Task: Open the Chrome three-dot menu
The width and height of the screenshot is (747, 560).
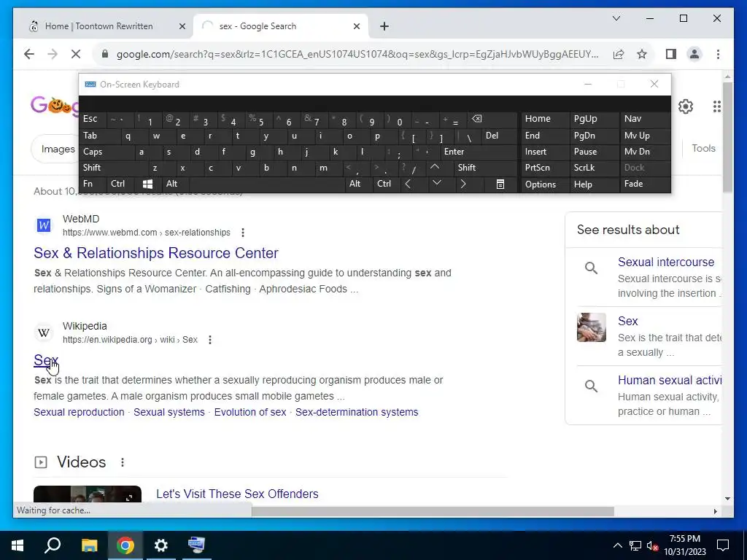Action: point(718,54)
